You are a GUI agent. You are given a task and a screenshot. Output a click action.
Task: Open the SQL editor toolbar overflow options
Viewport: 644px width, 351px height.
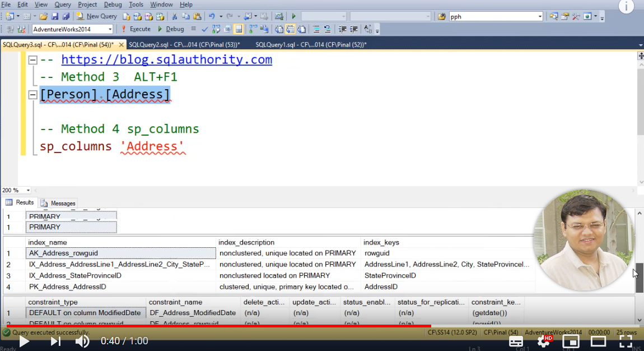tap(377, 30)
